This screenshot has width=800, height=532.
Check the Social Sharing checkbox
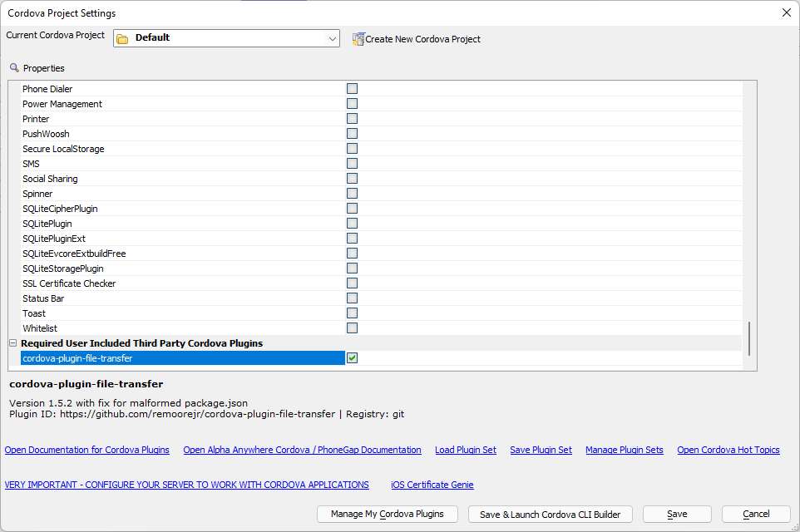(352, 179)
